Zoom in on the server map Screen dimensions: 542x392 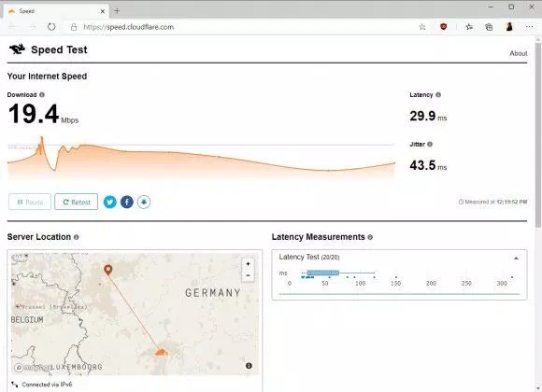[x=248, y=264]
